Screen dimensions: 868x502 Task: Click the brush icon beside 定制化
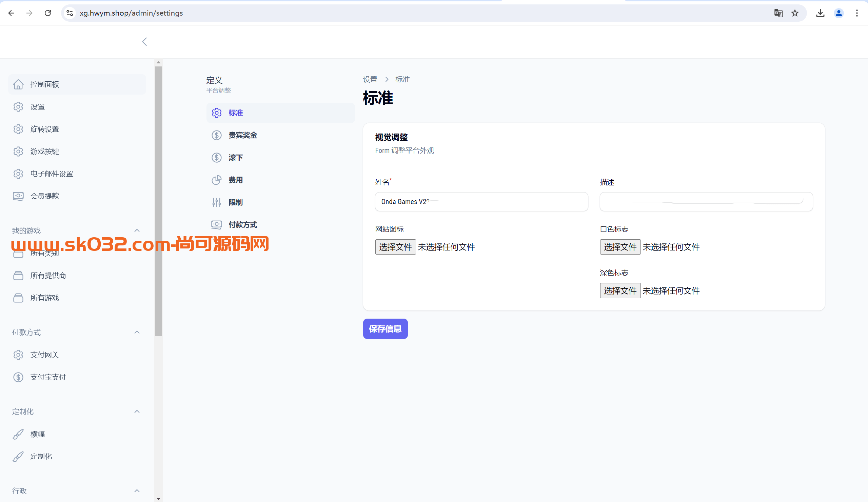(x=18, y=457)
